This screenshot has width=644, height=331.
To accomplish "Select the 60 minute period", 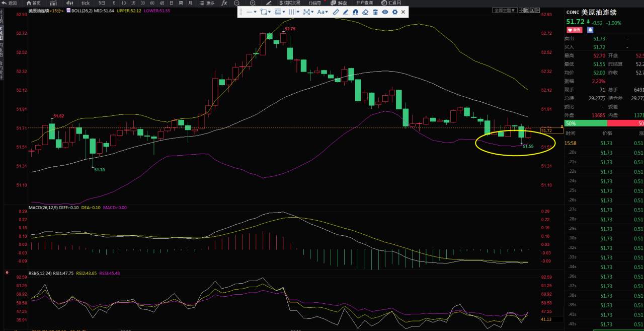I will 152,3.
